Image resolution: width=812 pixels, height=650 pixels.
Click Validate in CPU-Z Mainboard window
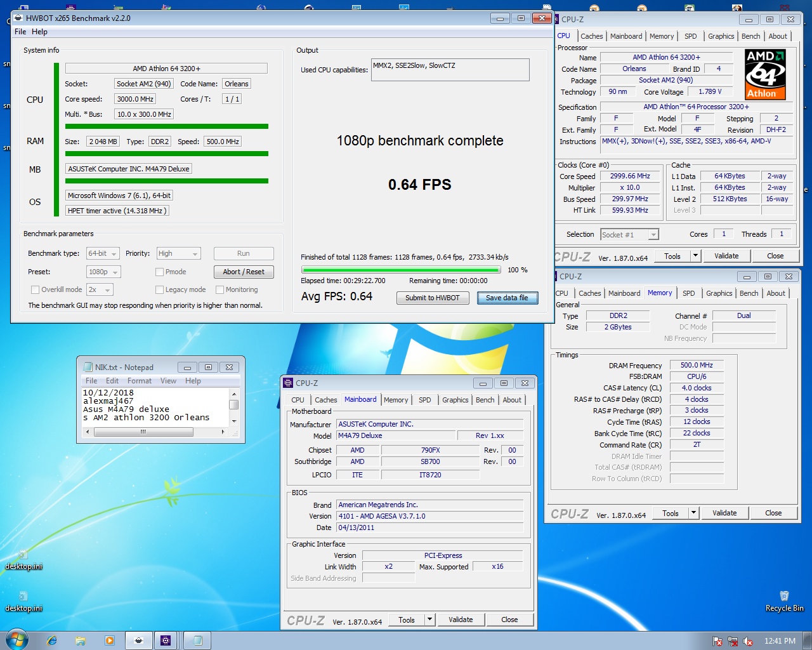coord(461,620)
